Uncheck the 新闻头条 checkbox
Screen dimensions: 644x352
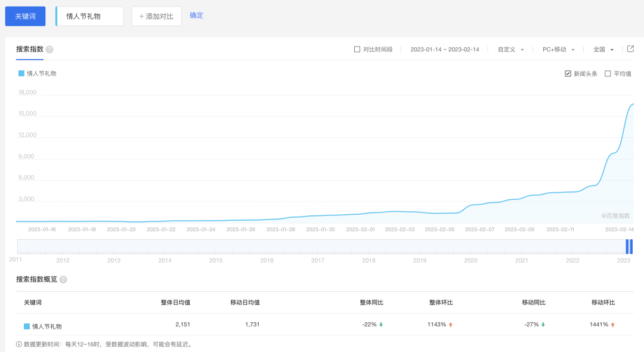pyautogui.click(x=568, y=74)
